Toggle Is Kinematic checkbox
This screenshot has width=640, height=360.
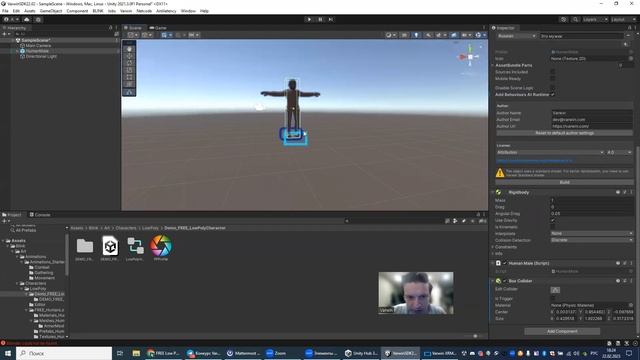point(553,227)
